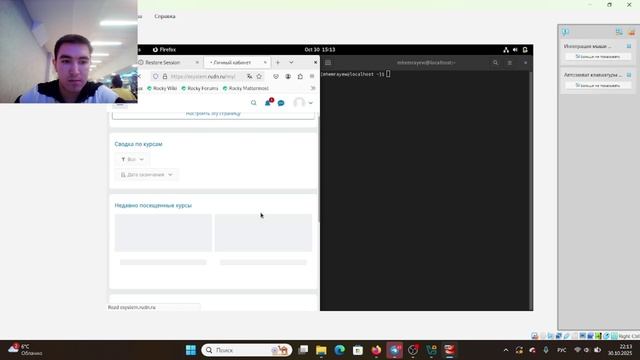Open Microsoft Store from the taskbar
Viewport: 640px width, 360px height.
pos(358,350)
